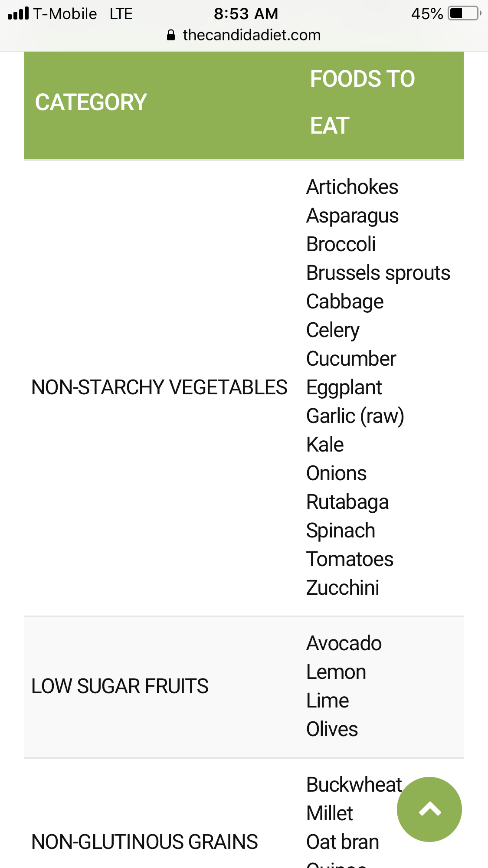Screen dimensions: 488x868
Task: Tap the NON-GLUTINOUS GRAINS category label
Action: [144, 842]
